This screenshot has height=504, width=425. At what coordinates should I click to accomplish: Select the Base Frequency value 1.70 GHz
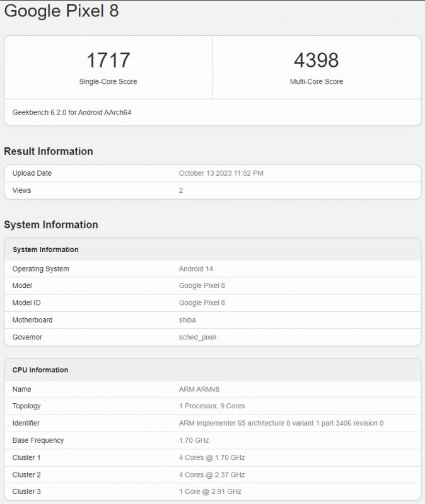[x=194, y=440]
